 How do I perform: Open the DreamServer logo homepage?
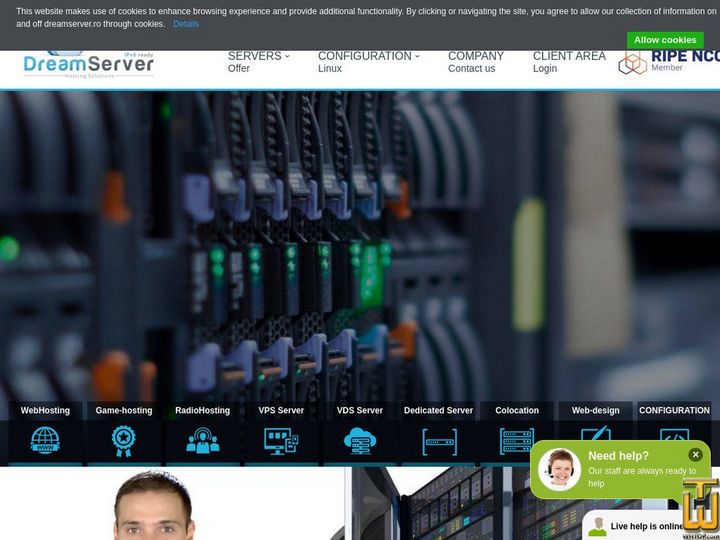click(x=88, y=64)
